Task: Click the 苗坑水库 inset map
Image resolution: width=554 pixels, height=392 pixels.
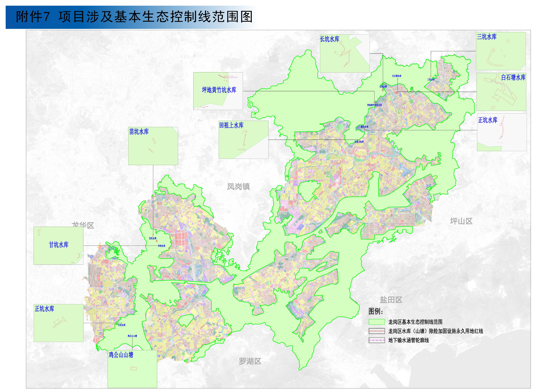Action: pyautogui.click(x=153, y=146)
